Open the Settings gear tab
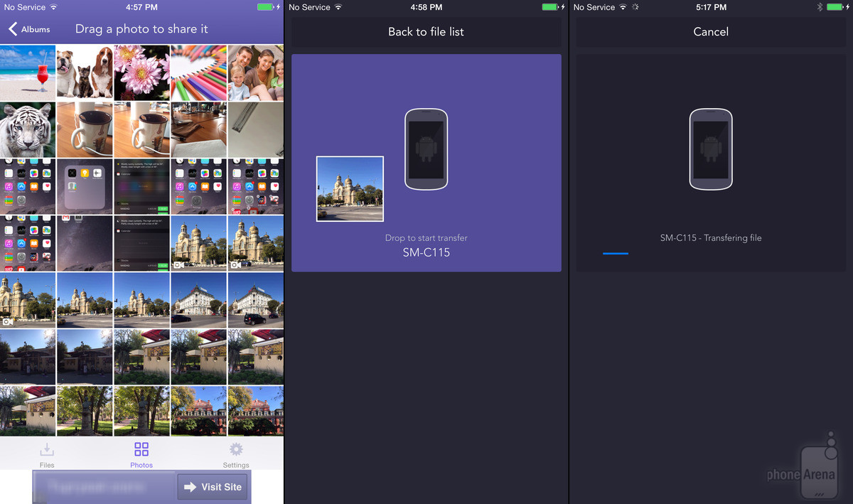This screenshot has width=853, height=504. [236, 454]
